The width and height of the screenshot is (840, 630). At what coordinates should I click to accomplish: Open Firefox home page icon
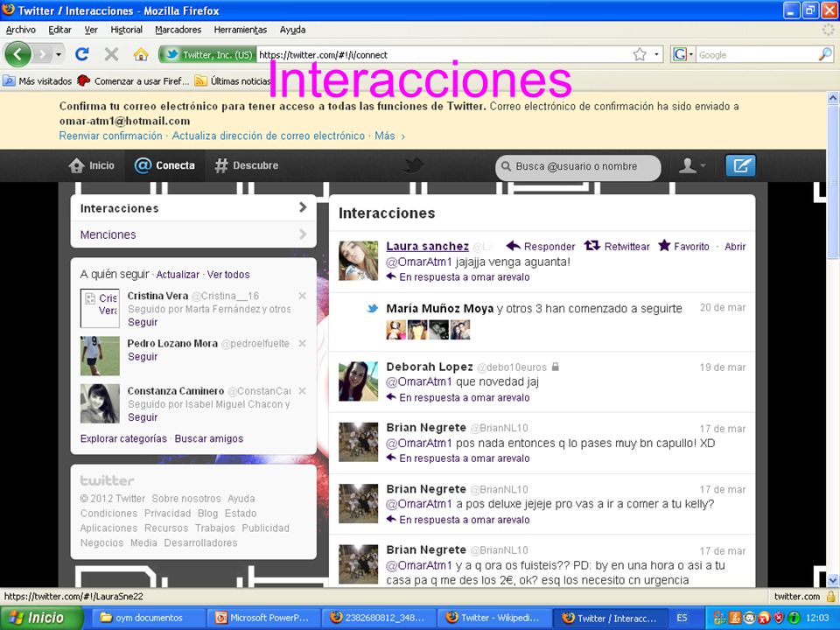[x=140, y=54]
